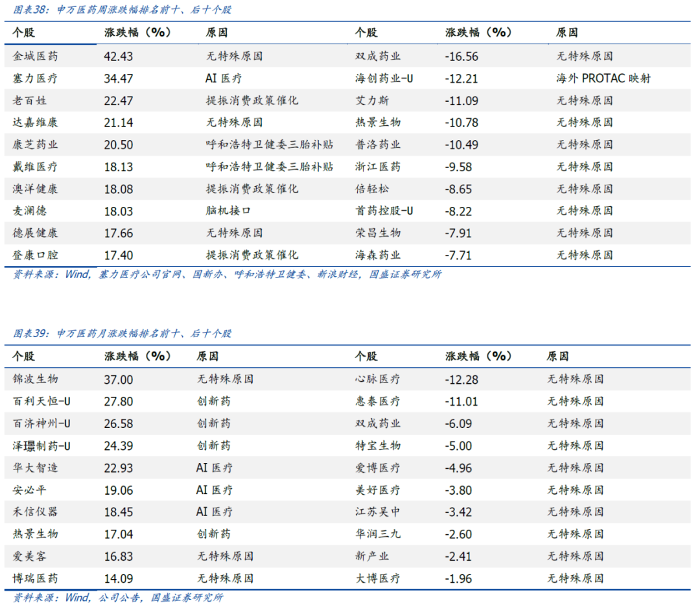Click the value -7.71
The width and height of the screenshot is (700, 614).
coord(458,255)
